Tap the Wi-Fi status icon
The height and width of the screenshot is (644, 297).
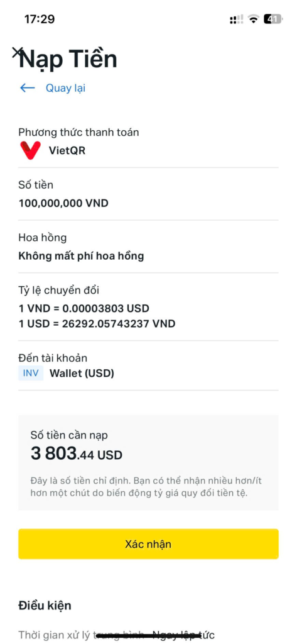254,19
